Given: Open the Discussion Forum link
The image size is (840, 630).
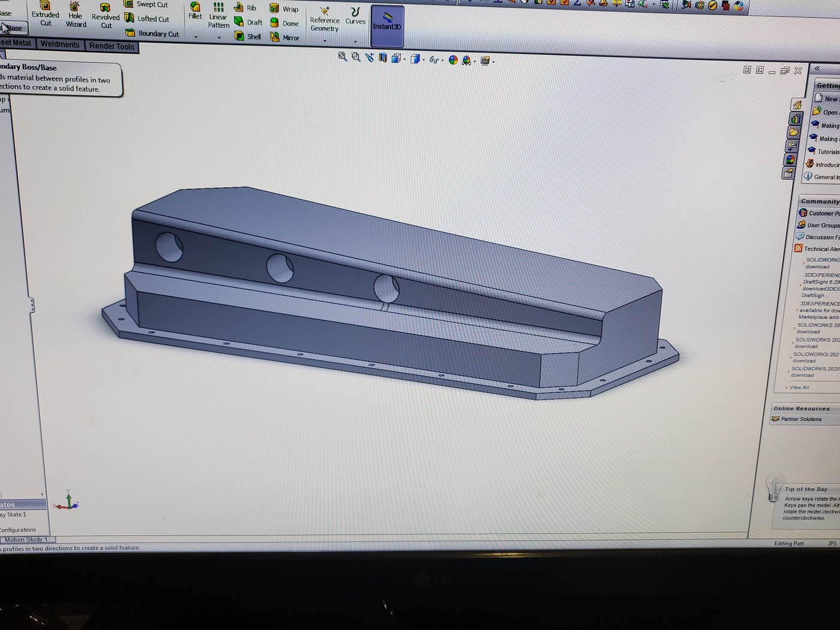Looking at the screenshot, I should [x=817, y=237].
